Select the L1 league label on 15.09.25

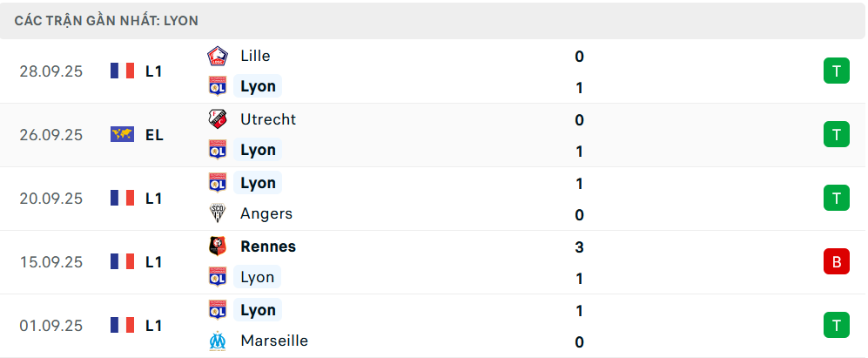pyautogui.click(x=154, y=261)
